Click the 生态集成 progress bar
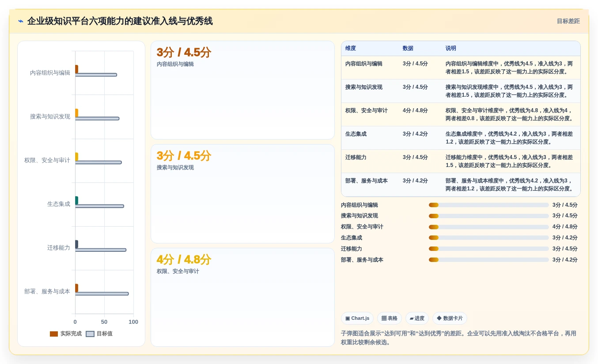598x364 pixels. (489, 238)
